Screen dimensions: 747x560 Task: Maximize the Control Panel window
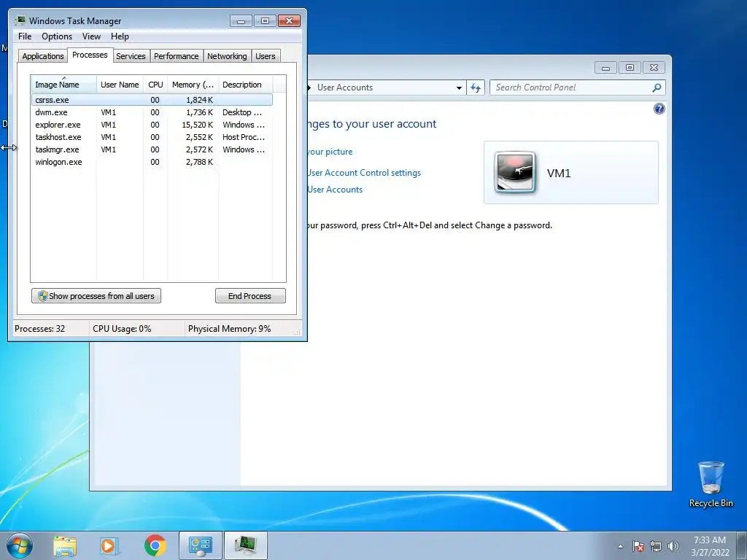pos(630,68)
